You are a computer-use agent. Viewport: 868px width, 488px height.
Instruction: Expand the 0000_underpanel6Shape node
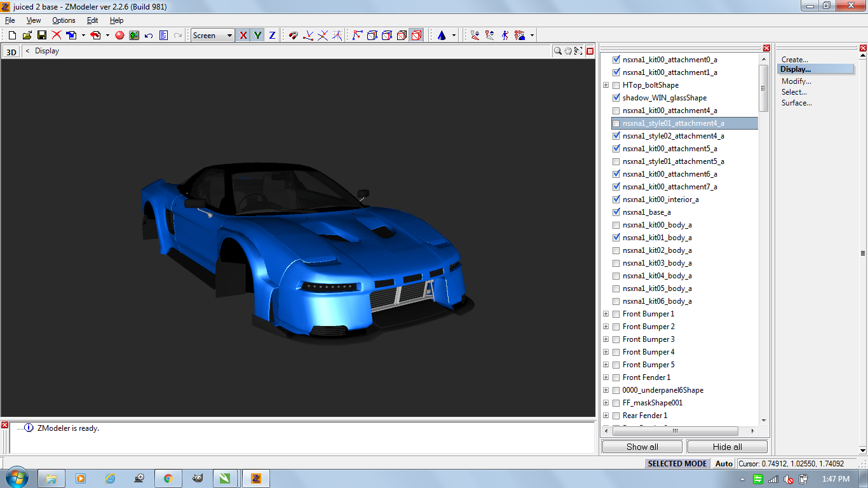click(x=606, y=390)
